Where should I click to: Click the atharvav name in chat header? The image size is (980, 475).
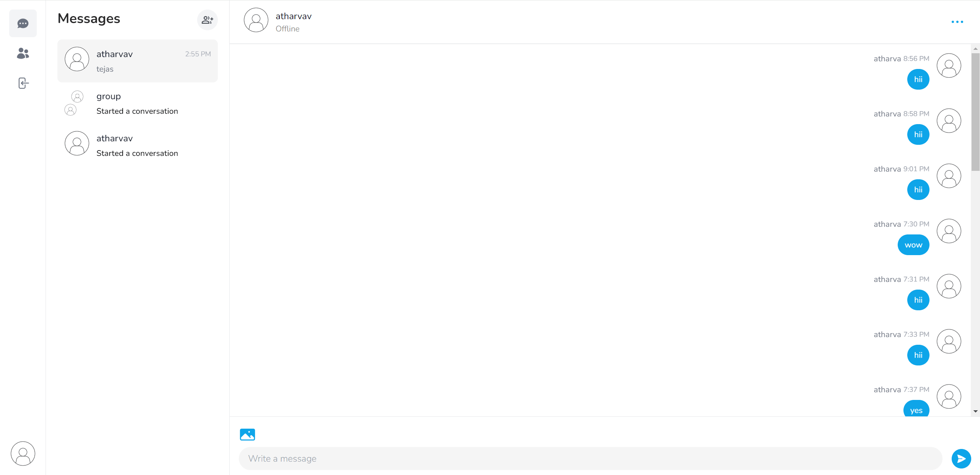pyautogui.click(x=294, y=16)
